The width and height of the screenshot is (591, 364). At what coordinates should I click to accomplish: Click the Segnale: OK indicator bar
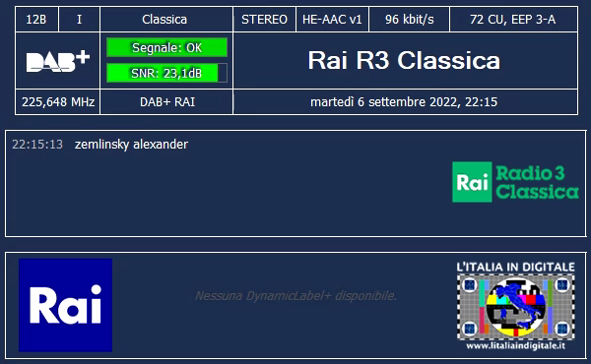coord(167,48)
